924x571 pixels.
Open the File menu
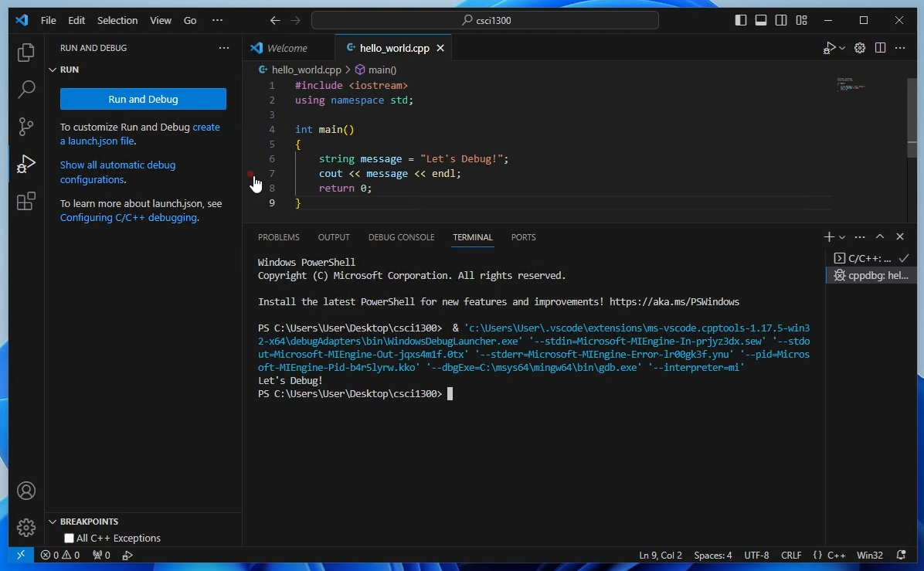tap(49, 20)
